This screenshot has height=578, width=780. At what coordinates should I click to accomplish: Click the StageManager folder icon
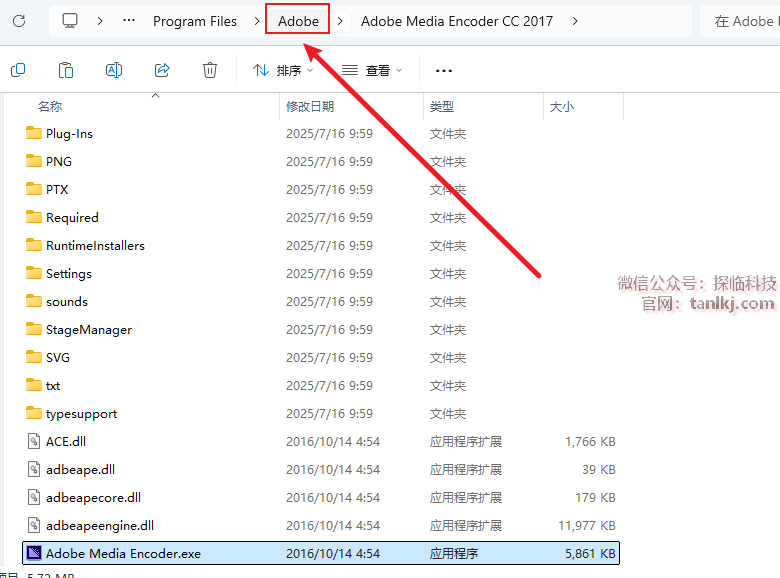pos(34,329)
